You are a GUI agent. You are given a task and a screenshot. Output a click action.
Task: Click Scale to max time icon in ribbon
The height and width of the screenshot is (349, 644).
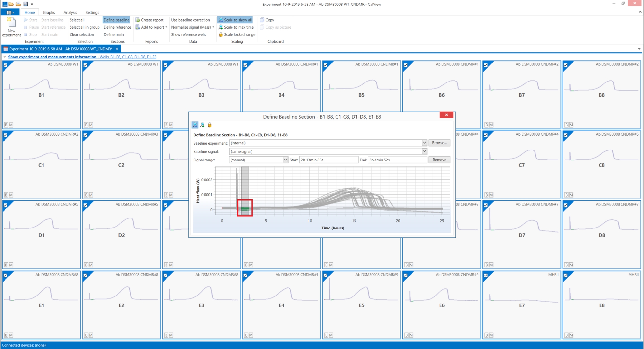click(x=221, y=27)
